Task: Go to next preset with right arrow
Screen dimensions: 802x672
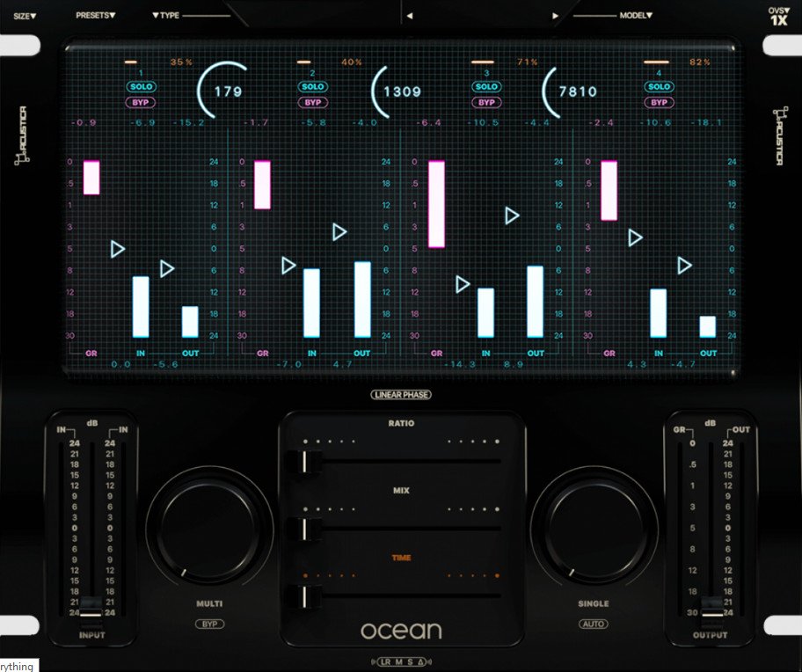Action: (555, 16)
